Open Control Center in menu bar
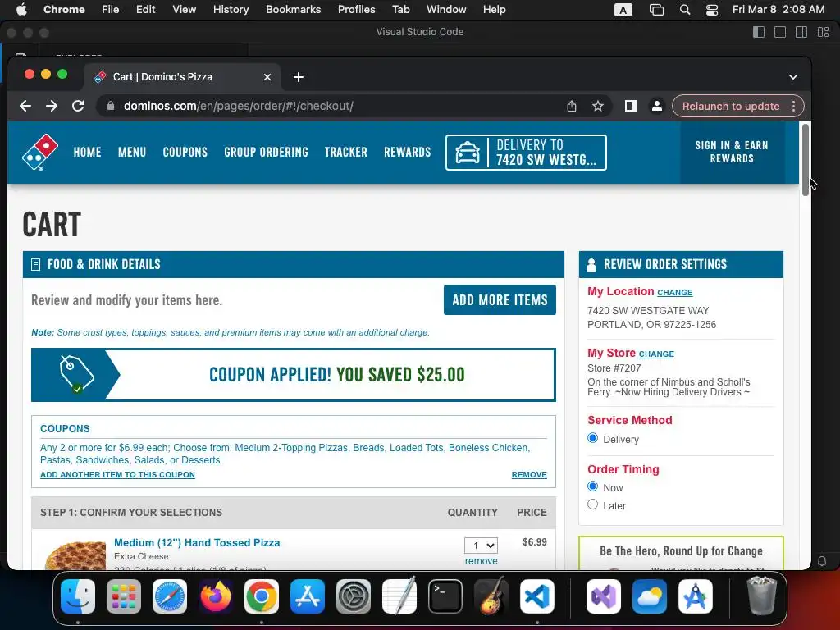Image resolution: width=840 pixels, height=630 pixels. pyautogui.click(x=711, y=10)
